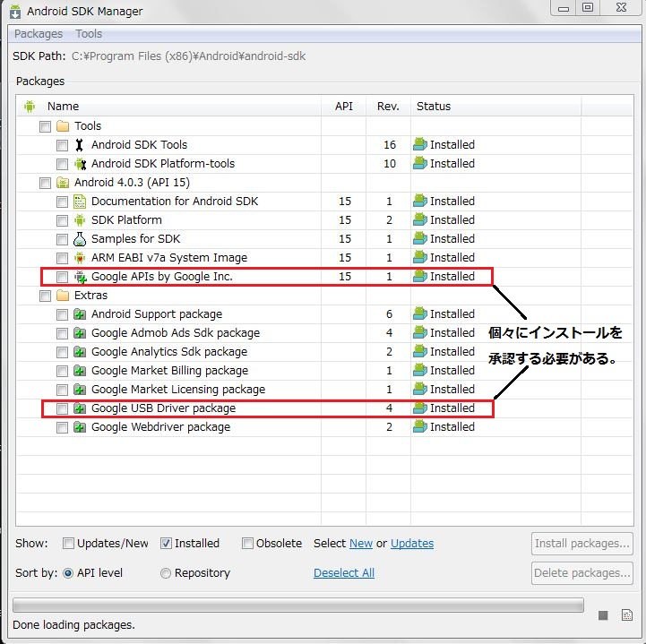646x644 pixels.
Task: Click the Android Support package icon
Action: point(80,314)
